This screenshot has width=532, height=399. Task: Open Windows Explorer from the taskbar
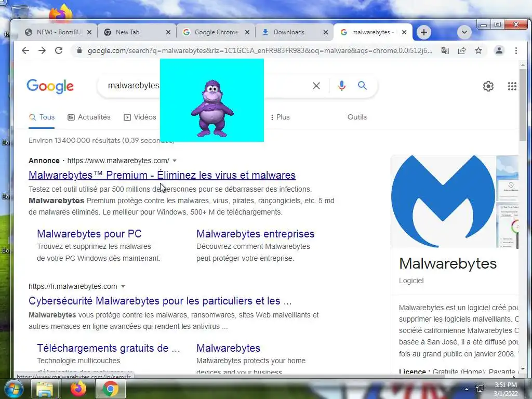click(45, 389)
